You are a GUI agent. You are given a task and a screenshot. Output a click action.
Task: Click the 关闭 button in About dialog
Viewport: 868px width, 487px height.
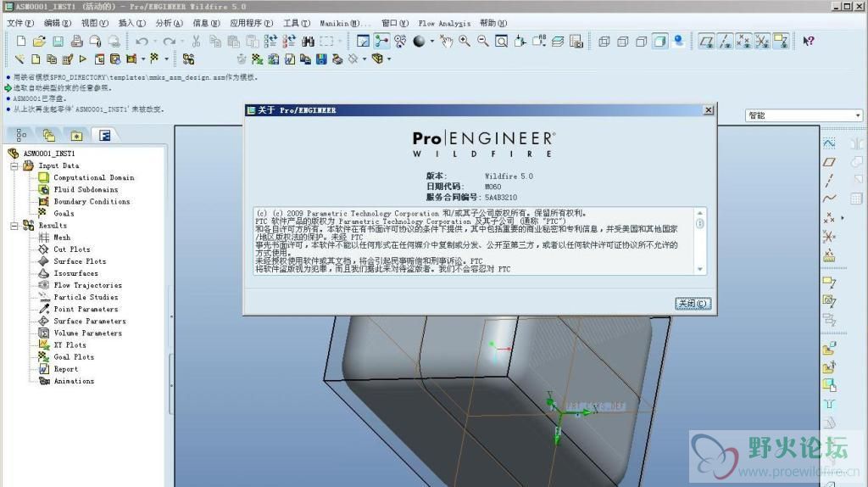click(693, 304)
